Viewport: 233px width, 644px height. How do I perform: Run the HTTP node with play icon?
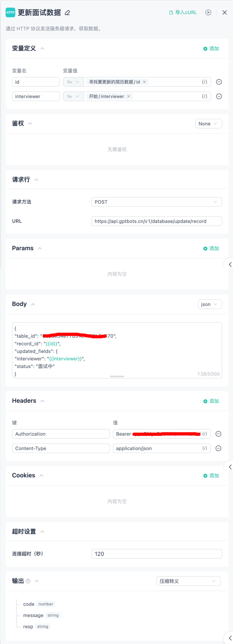[208, 13]
